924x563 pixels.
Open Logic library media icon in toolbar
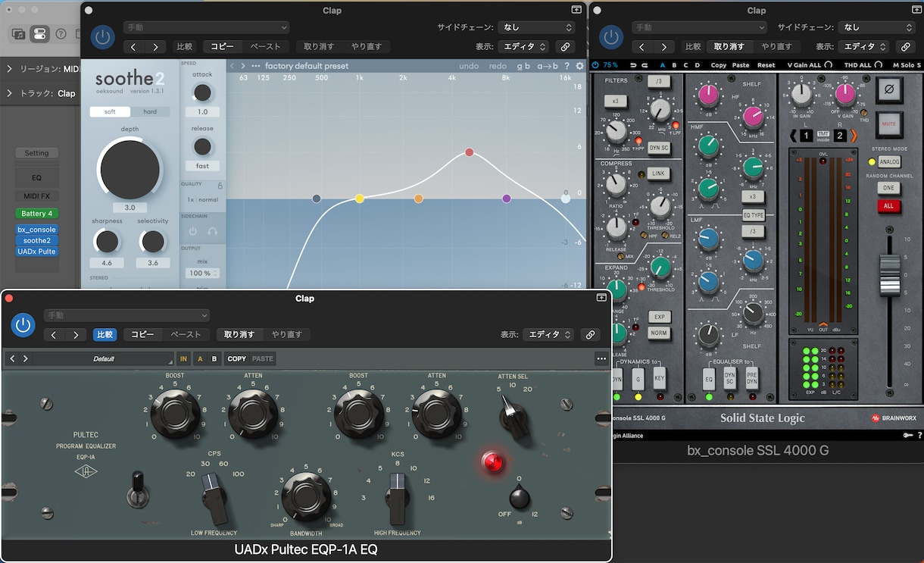[18, 33]
